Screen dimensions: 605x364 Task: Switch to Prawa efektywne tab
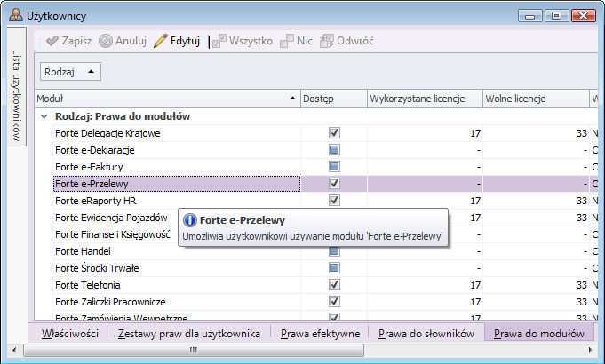pyautogui.click(x=320, y=334)
